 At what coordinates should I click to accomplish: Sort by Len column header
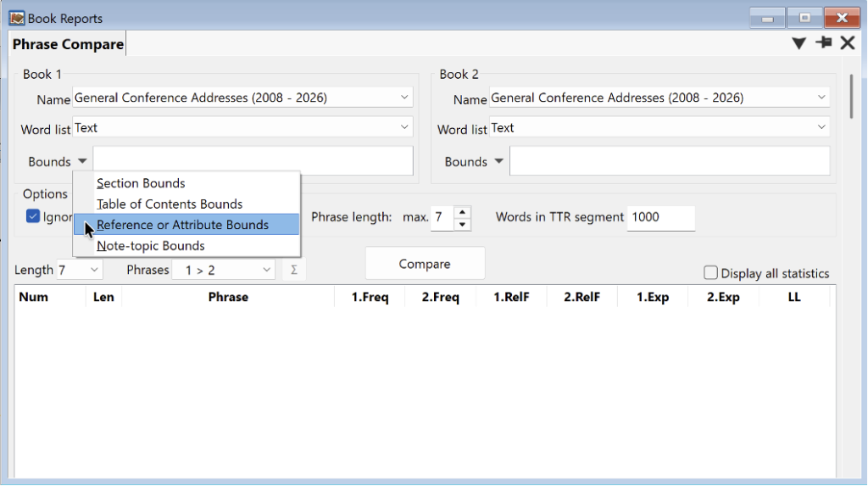pos(103,297)
